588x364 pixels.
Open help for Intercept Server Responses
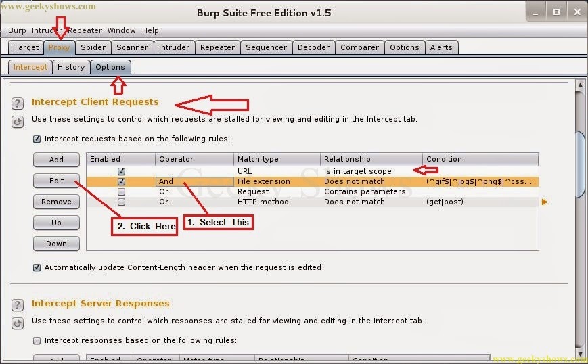[x=17, y=305]
